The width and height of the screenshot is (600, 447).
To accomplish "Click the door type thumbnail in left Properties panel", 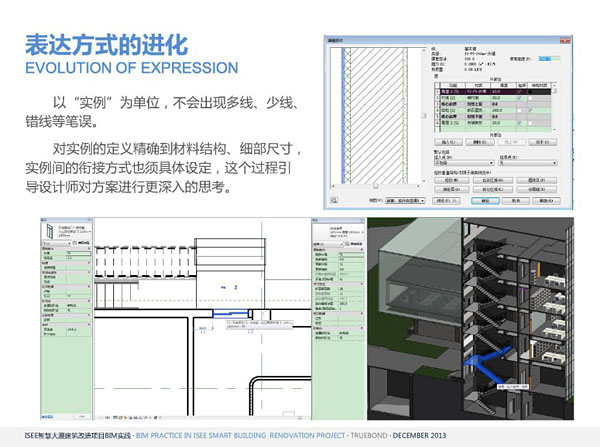I will click(49, 232).
